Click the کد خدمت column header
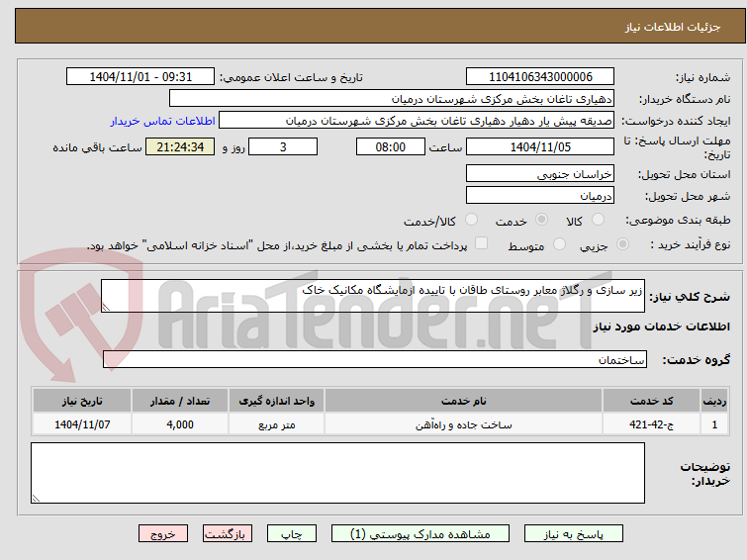The height and width of the screenshot is (560, 747). click(651, 401)
